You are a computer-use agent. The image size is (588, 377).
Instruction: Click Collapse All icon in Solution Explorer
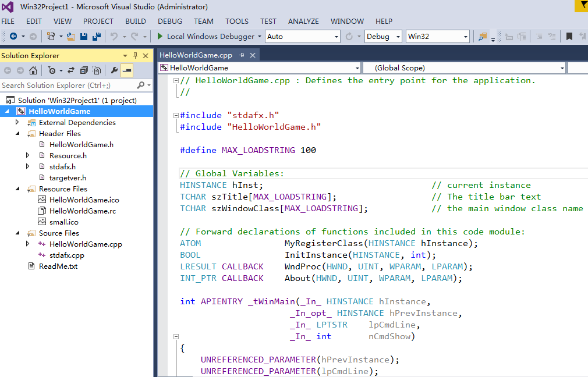[84, 70]
